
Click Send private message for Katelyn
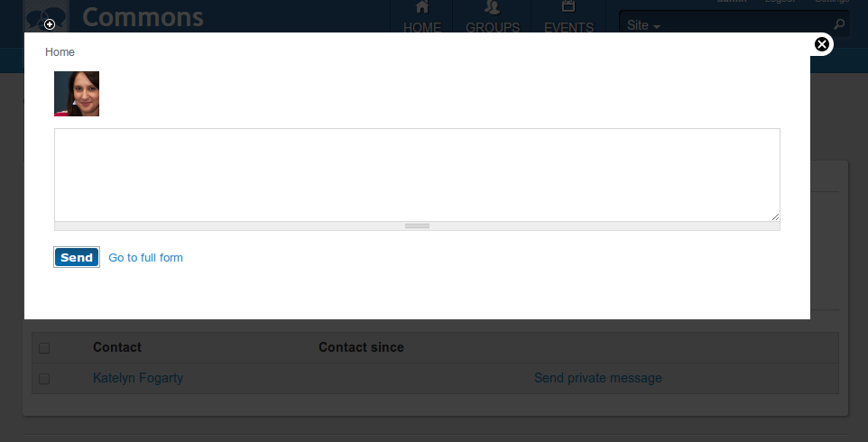(x=598, y=378)
